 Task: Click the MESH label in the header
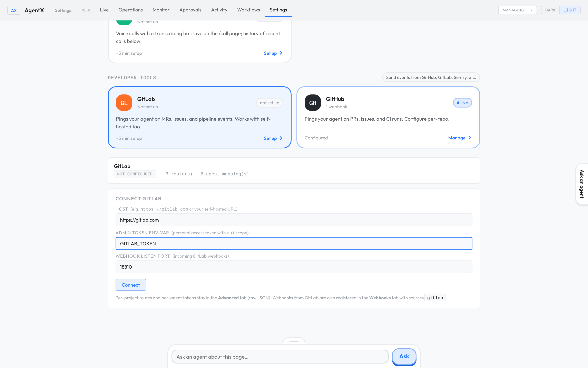pos(87,10)
